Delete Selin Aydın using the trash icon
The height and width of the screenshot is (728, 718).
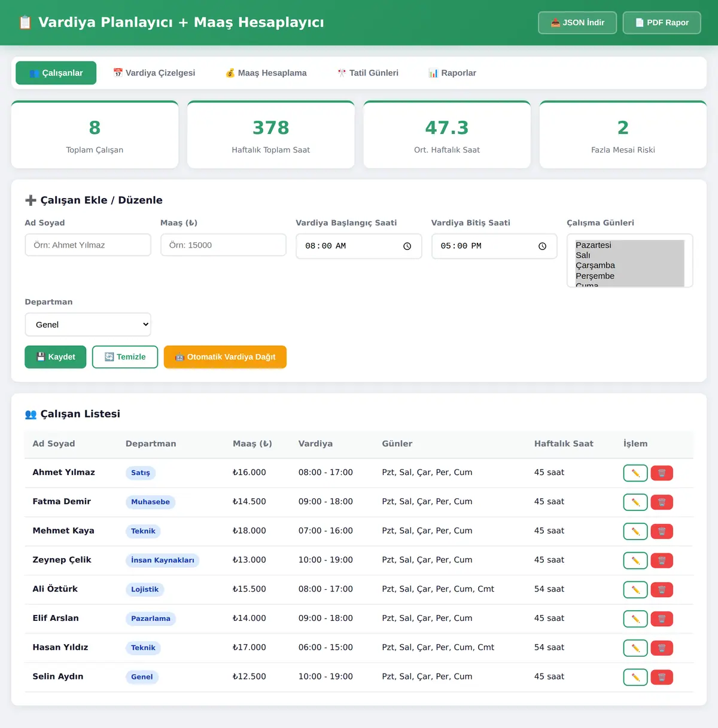coord(662,677)
